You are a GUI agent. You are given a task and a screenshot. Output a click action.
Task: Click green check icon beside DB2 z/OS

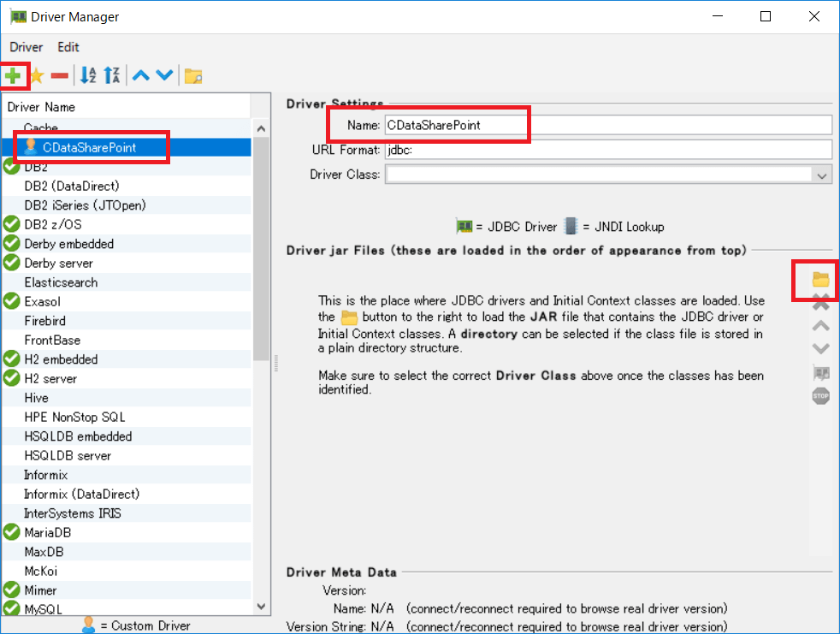(x=12, y=224)
